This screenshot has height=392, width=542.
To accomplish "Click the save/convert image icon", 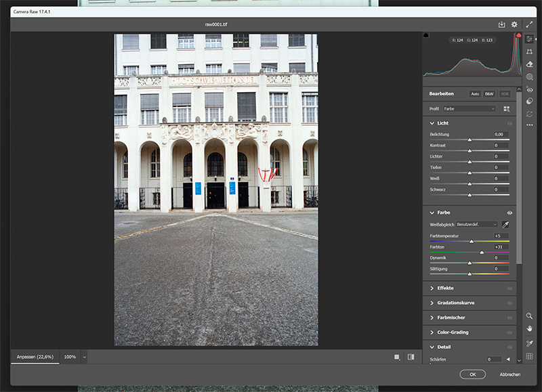I will tap(501, 24).
